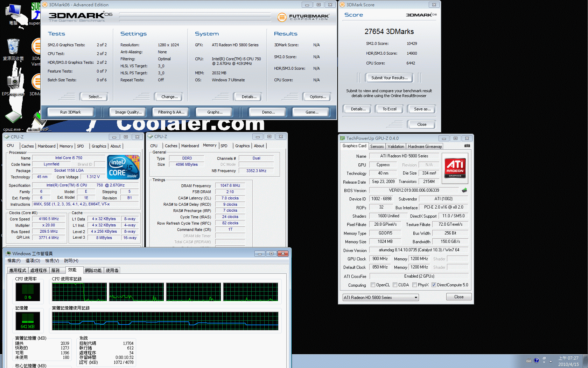588x368 pixels.
Task: Select the Caches tab in left CPU-Z
Action: coord(28,146)
